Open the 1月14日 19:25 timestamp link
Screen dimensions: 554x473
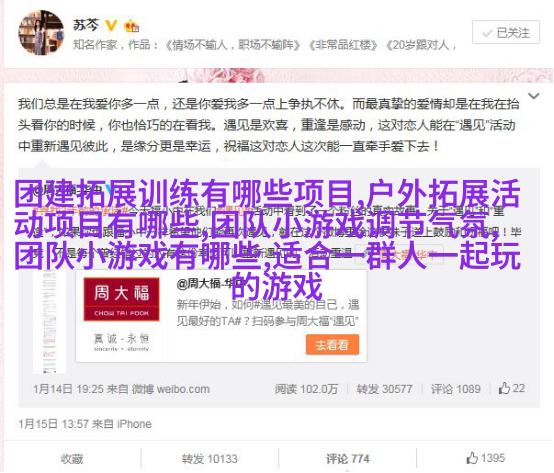67,389
